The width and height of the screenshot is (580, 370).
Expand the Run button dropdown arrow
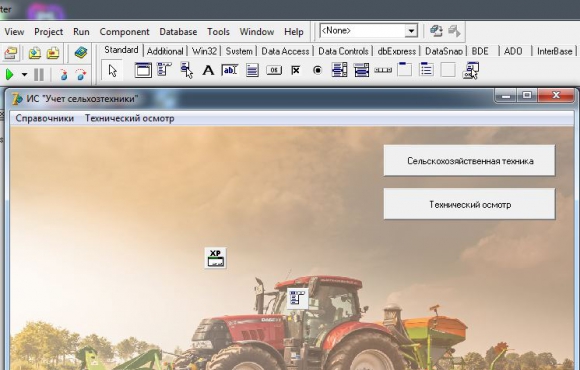[24, 75]
